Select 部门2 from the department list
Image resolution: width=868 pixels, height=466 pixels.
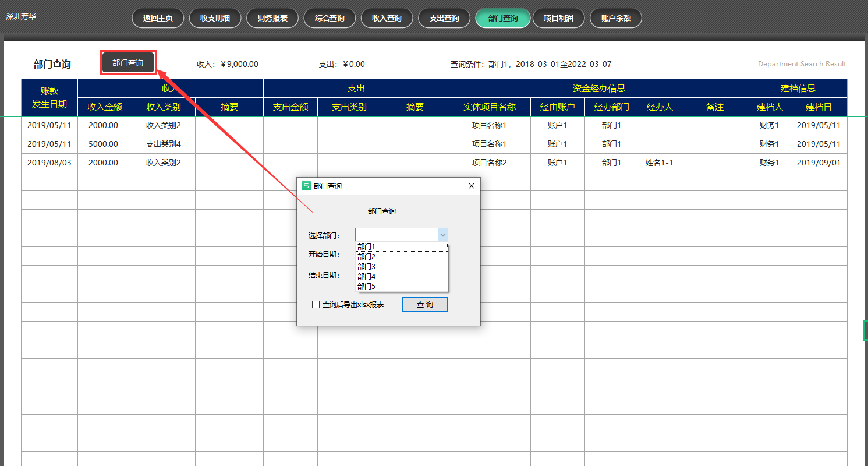coord(366,256)
